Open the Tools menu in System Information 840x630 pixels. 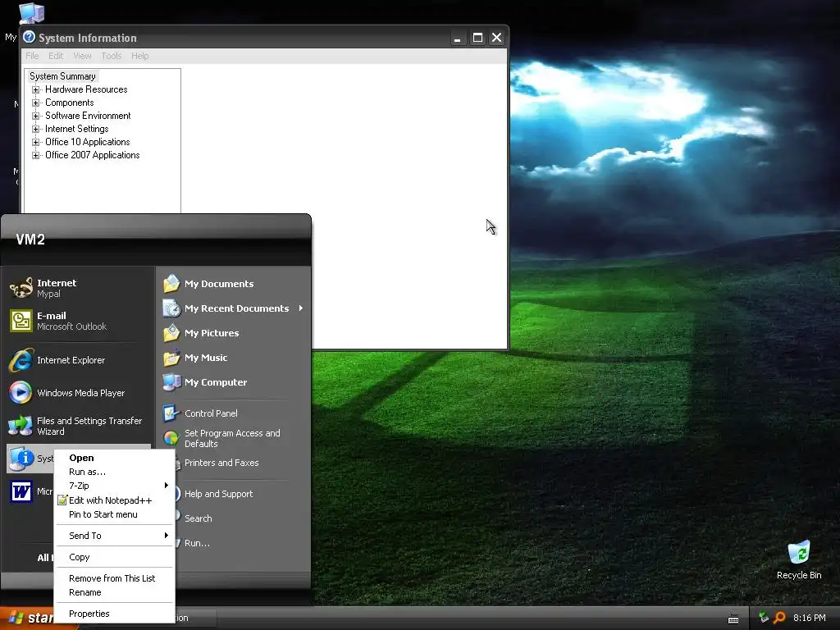[112, 56]
